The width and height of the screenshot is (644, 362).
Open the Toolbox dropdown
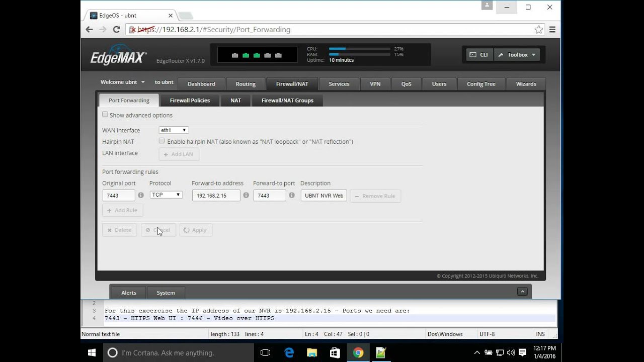[x=517, y=55]
